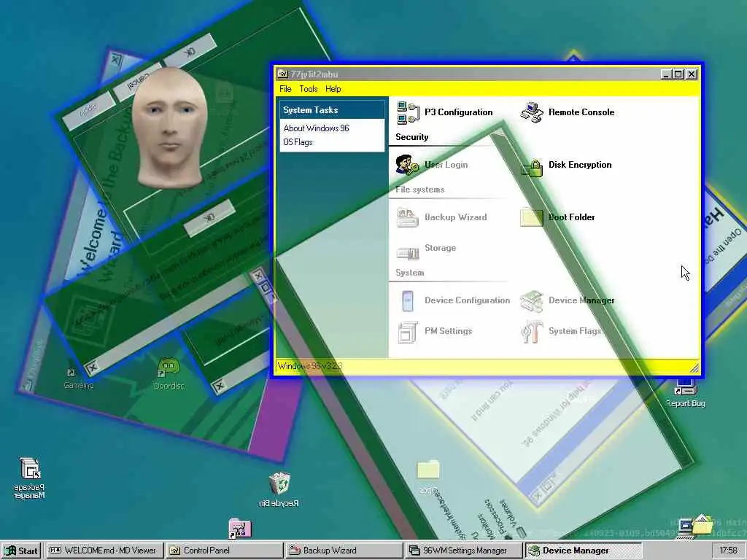This screenshot has width=747, height=560.
Task: Switch to 96WM Settings Manager taskbar item
Action: click(x=463, y=551)
